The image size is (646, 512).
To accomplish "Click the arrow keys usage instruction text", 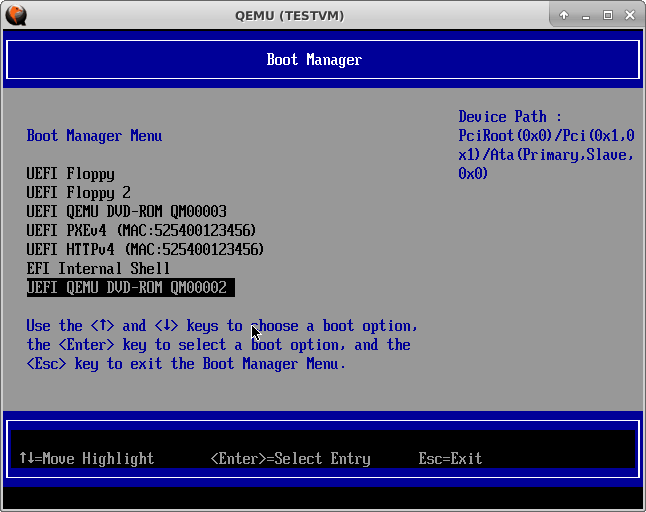I will tap(222, 345).
